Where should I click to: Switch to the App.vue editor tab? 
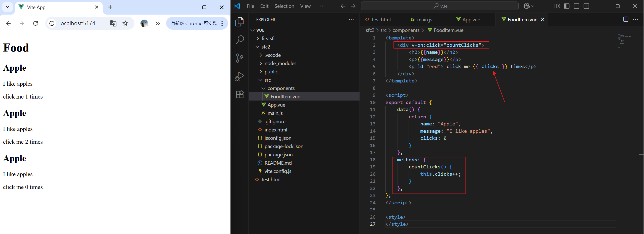tap(471, 20)
